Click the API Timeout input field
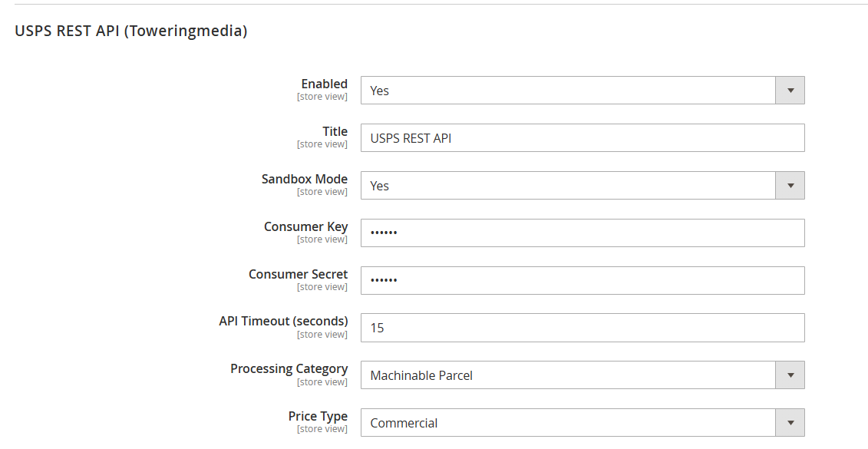 point(583,327)
